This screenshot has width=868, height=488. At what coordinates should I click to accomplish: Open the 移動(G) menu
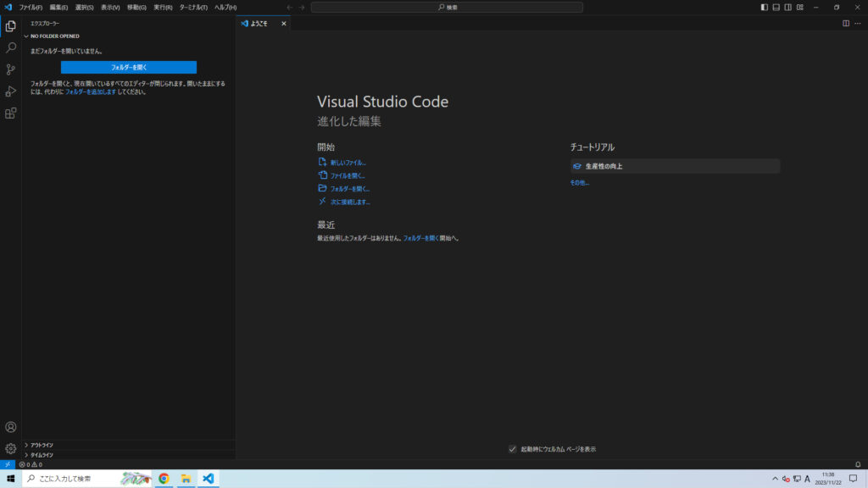[136, 7]
